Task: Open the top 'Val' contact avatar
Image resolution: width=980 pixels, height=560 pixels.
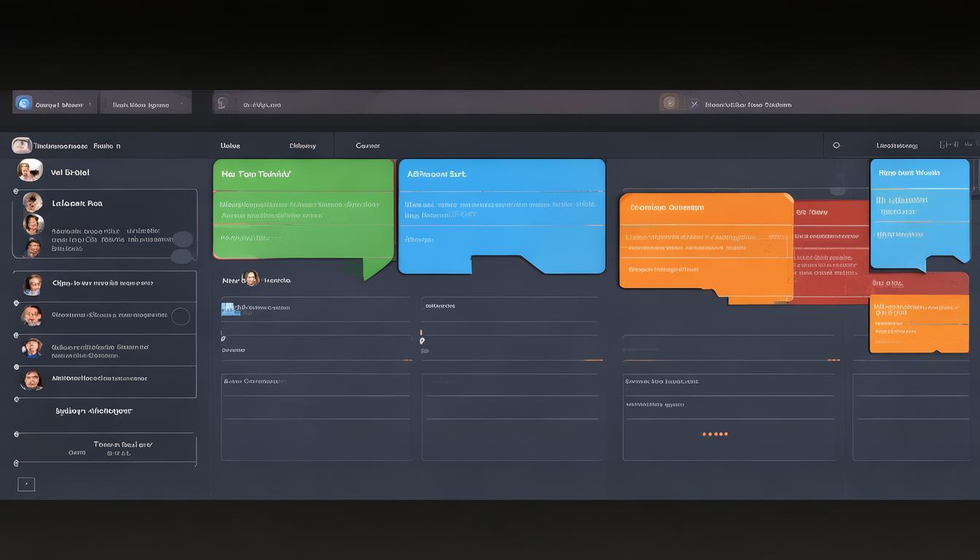Action: (30, 171)
